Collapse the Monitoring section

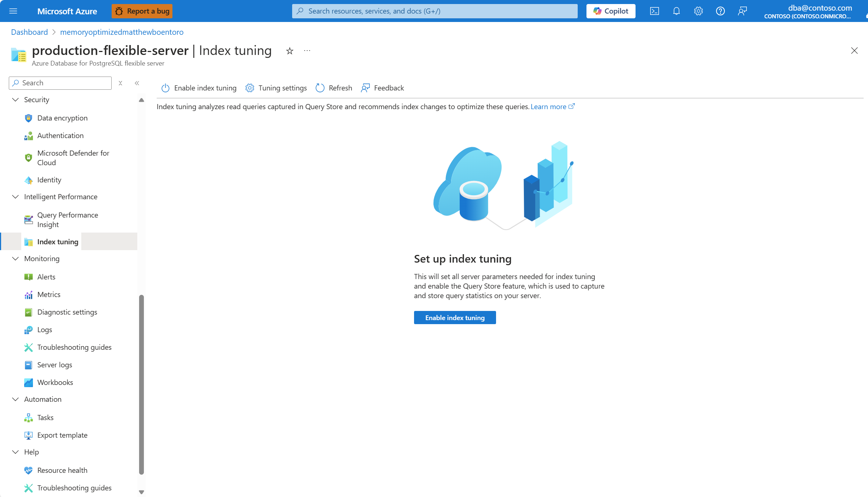tap(15, 259)
